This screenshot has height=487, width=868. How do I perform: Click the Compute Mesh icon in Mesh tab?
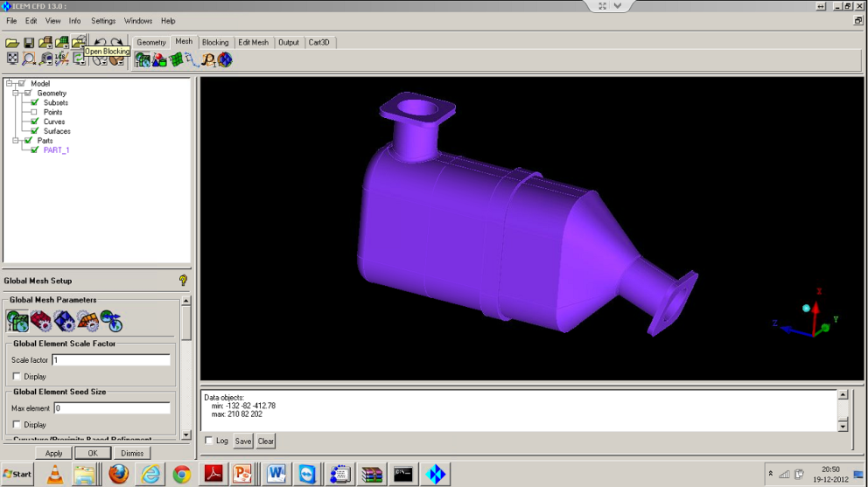[225, 59]
